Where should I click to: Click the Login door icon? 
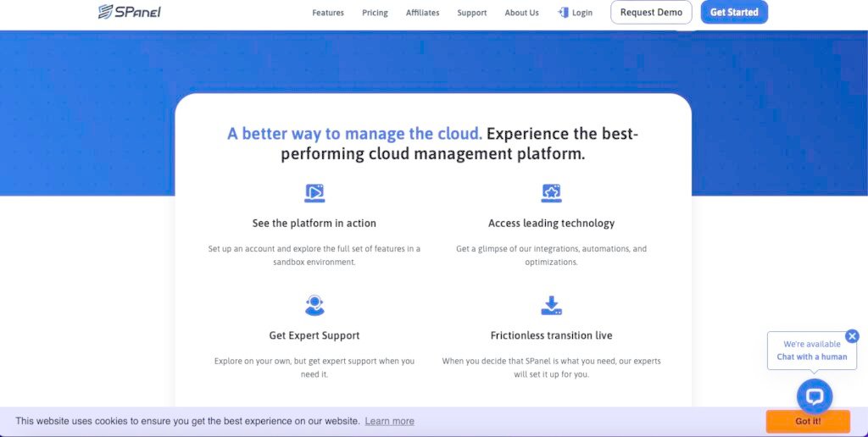coord(563,13)
